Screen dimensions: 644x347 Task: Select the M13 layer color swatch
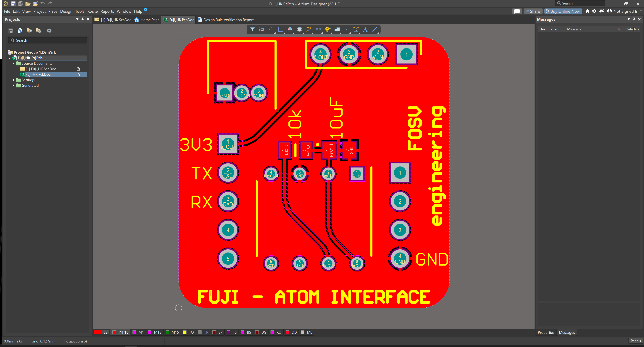[x=150, y=332]
